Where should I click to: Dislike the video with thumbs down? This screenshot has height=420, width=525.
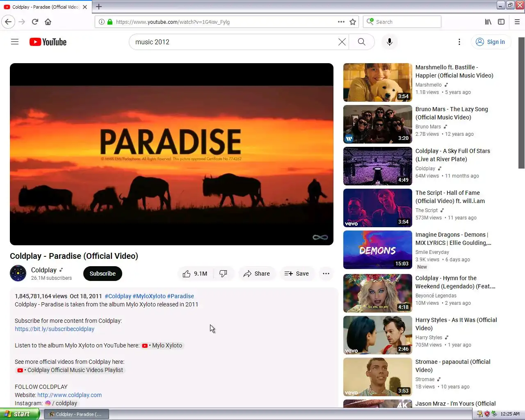[x=224, y=274]
